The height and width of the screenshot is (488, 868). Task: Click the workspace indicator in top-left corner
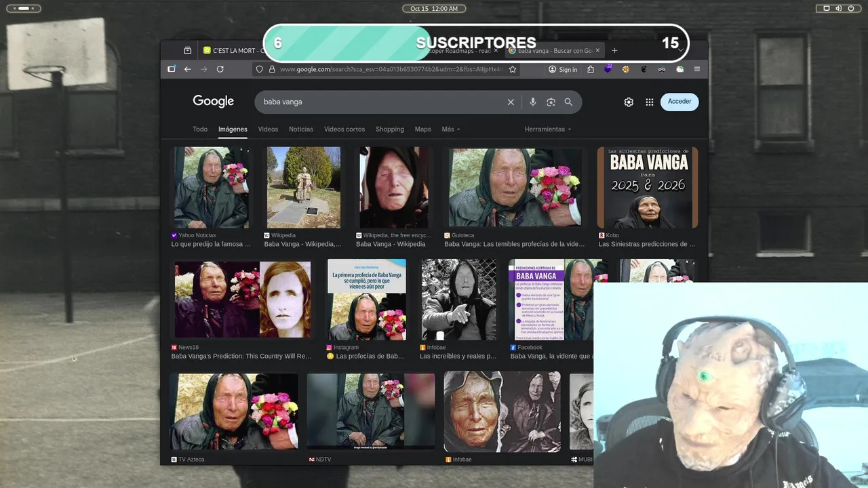point(23,8)
